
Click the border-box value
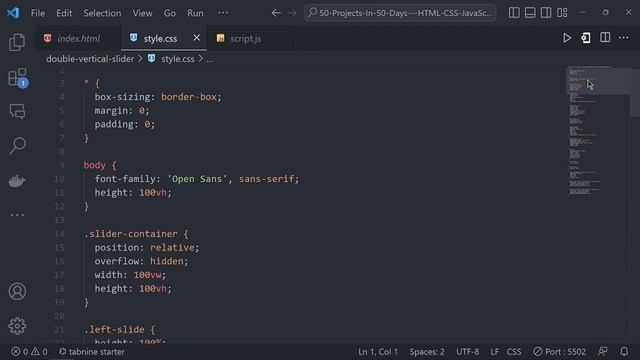(x=189, y=97)
